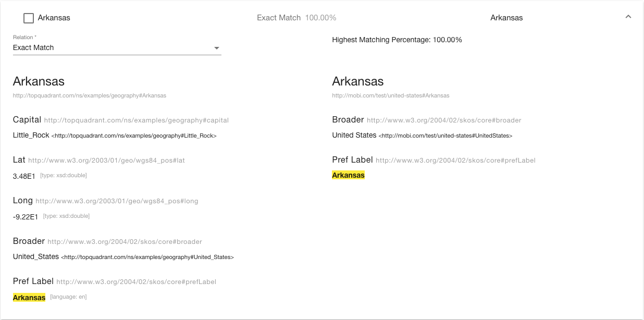The width and height of the screenshot is (644, 320).
Task: Click the Exact Match 100.00% header text
Action: (x=296, y=18)
